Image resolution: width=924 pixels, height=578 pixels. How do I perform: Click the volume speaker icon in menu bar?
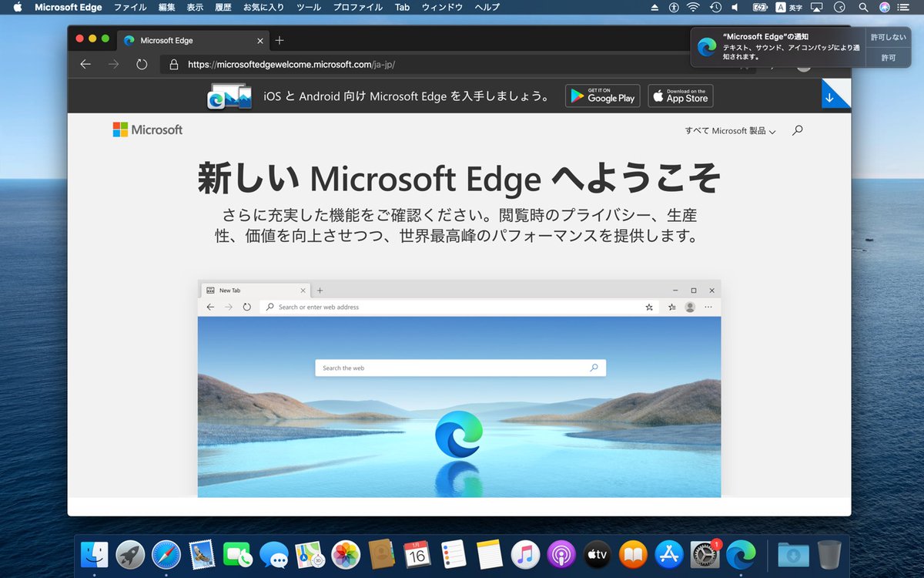[x=735, y=7]
